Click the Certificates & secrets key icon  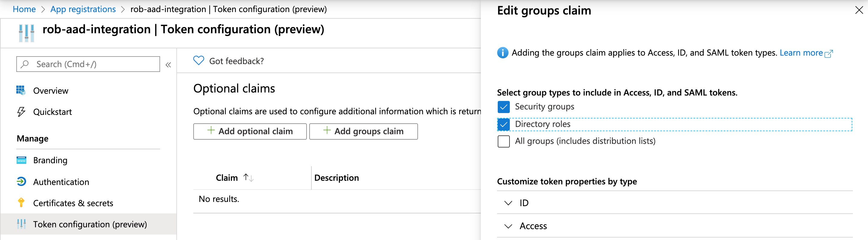pyautogui.click(x=21, y=203)
